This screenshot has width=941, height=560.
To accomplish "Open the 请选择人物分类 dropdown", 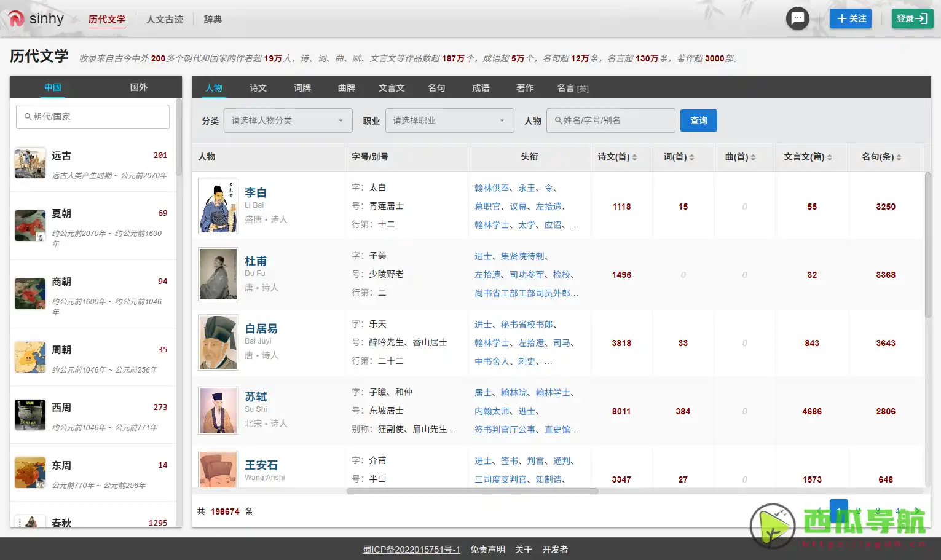I will (x=287, y=120).
